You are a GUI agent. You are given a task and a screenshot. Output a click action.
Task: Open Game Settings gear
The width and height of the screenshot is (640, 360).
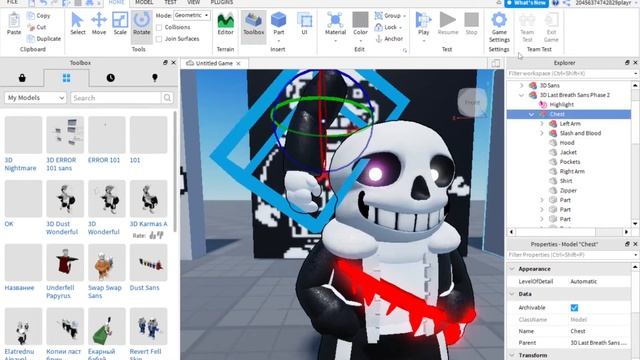click(499, 20)
